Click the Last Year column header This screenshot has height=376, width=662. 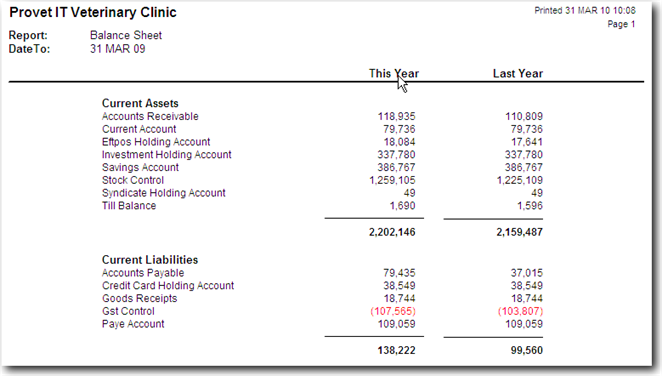tap(518, 73)
